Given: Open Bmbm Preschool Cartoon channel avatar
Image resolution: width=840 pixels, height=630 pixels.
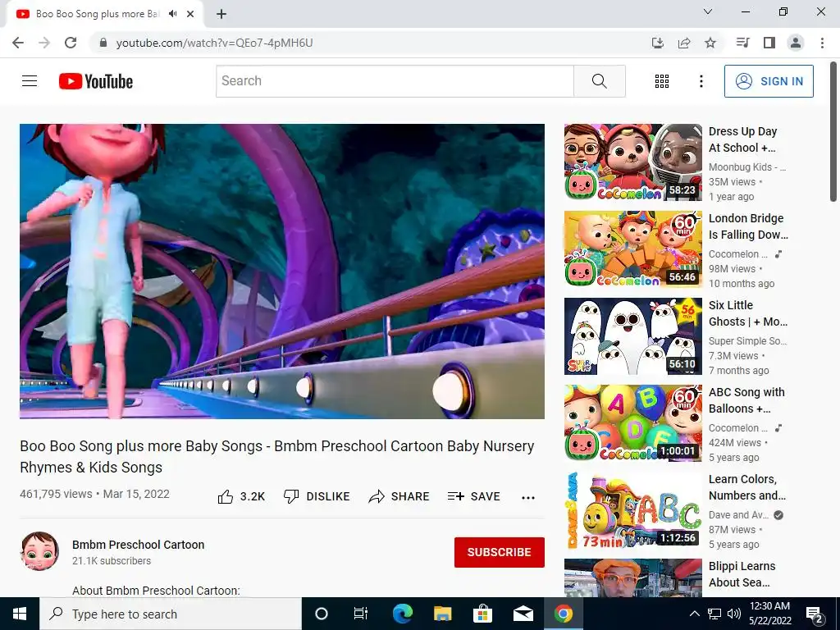Looking at the screenshot, I should 39,551.
